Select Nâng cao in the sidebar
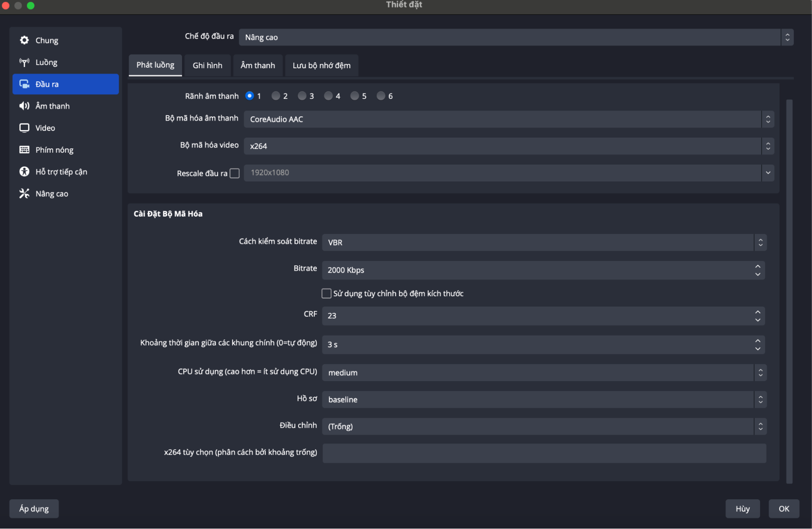This screenshot has height=529, width=812. click(65, 194)
